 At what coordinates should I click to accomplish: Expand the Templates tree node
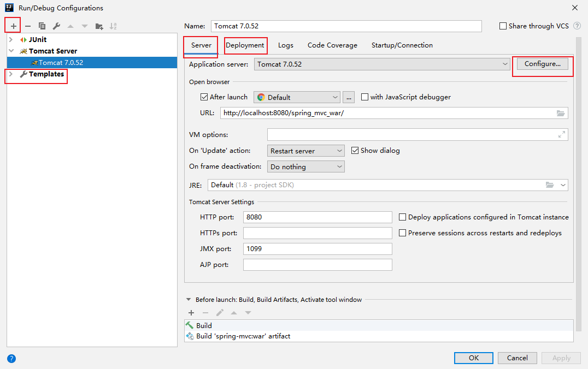pos(11,74)
